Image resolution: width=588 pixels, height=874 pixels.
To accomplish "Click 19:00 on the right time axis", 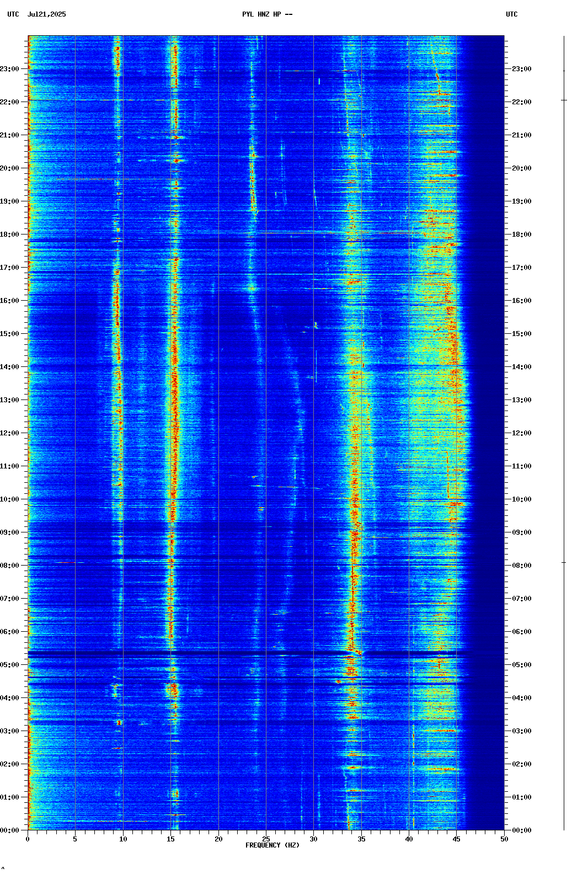I will (522, 201).
